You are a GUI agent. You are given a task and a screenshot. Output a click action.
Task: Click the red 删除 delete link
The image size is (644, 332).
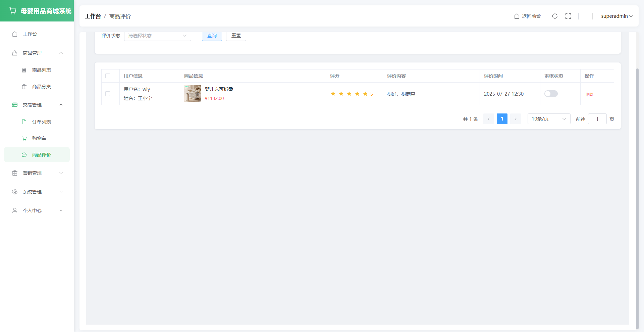(589, 94)
